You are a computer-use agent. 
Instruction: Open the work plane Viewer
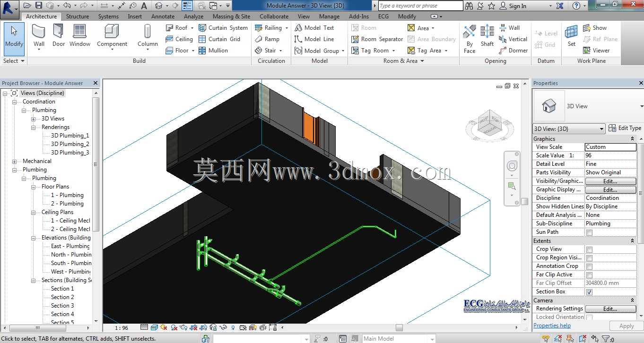point(596,51)
